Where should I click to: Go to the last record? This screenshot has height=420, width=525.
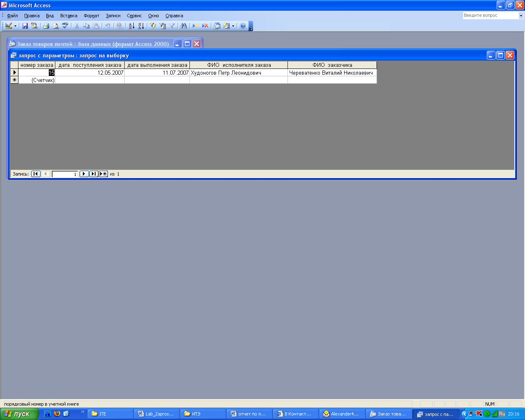pos(94,174)
